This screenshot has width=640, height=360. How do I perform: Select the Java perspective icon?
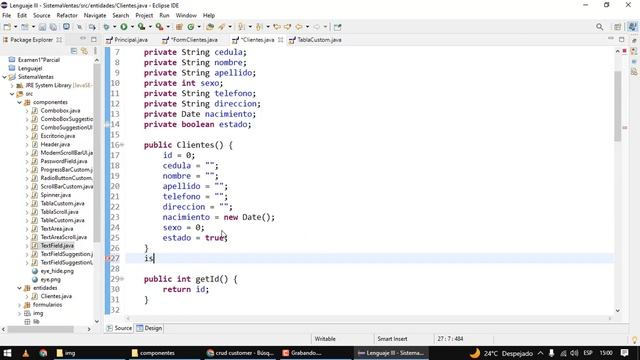(632, 27)
